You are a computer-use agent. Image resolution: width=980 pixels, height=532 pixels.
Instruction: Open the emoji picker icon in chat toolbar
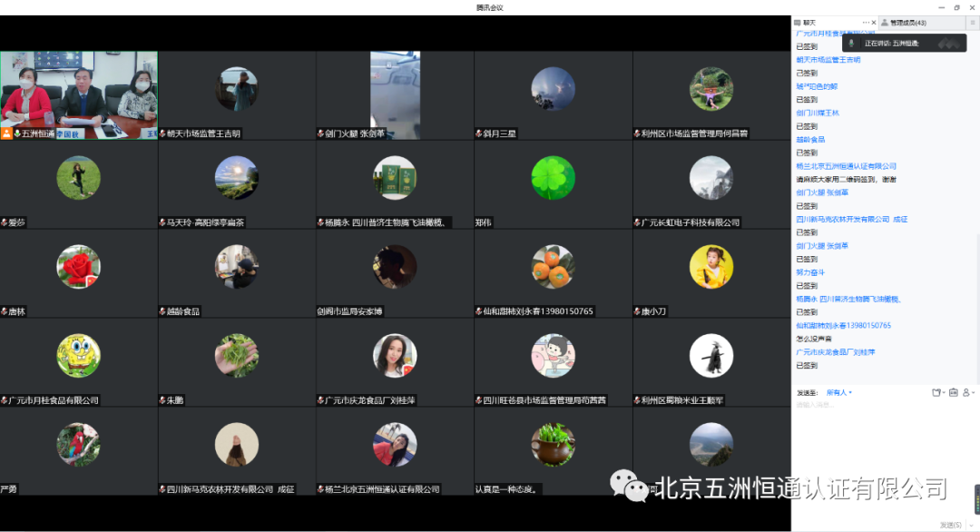[x=936, y=392]
